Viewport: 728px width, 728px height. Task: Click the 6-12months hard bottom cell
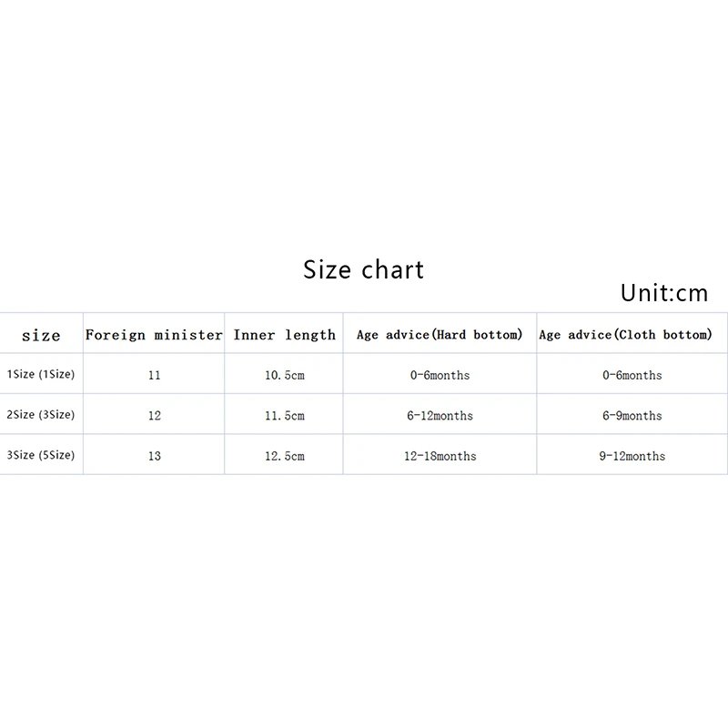point(440,416)
